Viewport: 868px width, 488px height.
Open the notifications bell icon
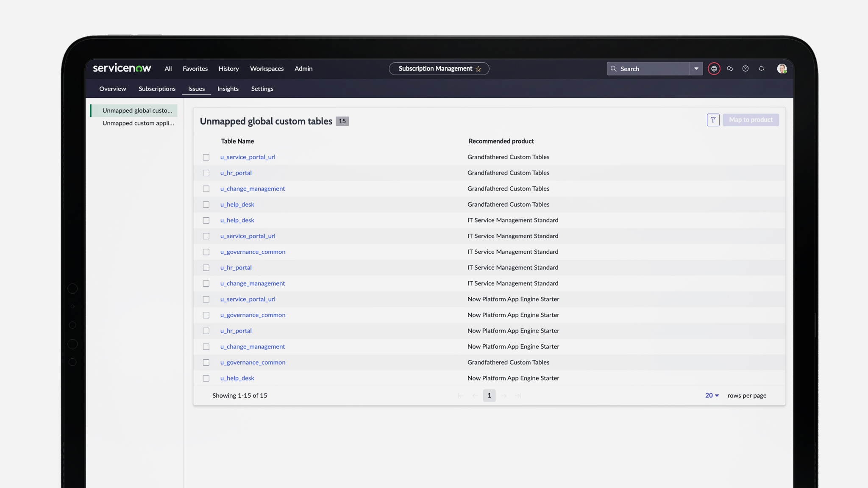pyautogui.click(x=761, y=69)
